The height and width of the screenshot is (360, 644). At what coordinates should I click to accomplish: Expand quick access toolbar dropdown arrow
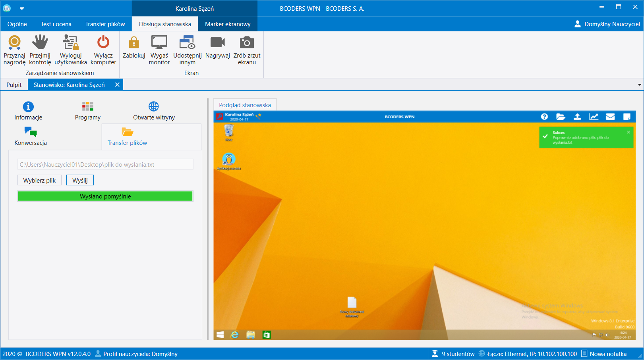pyautogui.click(x=22, y=8)
